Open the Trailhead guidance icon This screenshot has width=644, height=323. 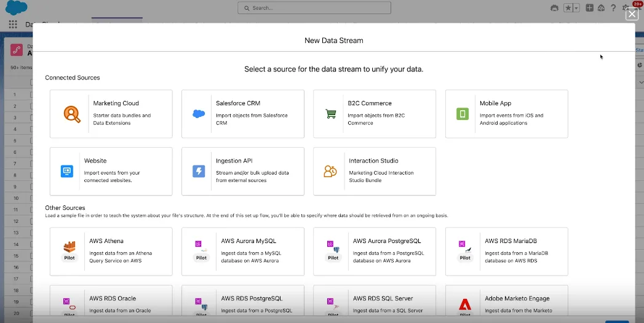tap(554, 8)
